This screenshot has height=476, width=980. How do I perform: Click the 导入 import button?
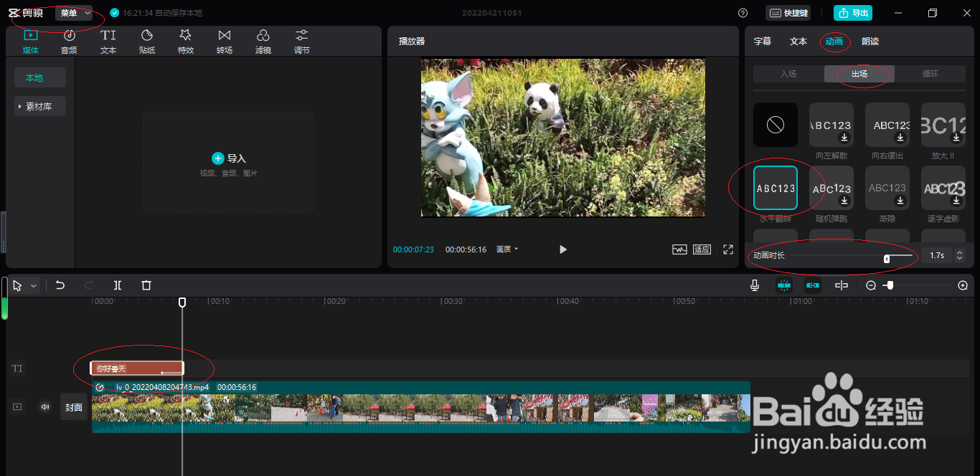point(229,158)
